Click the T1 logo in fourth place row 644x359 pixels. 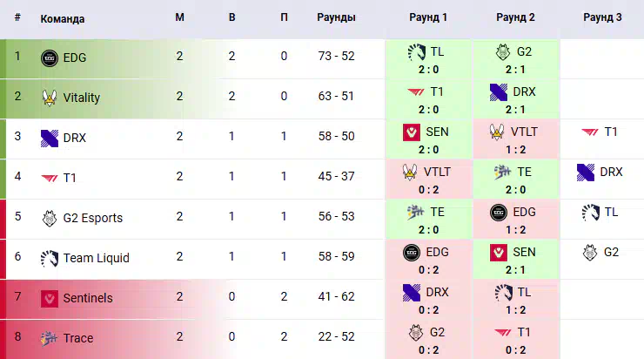[x=50, y=178]
